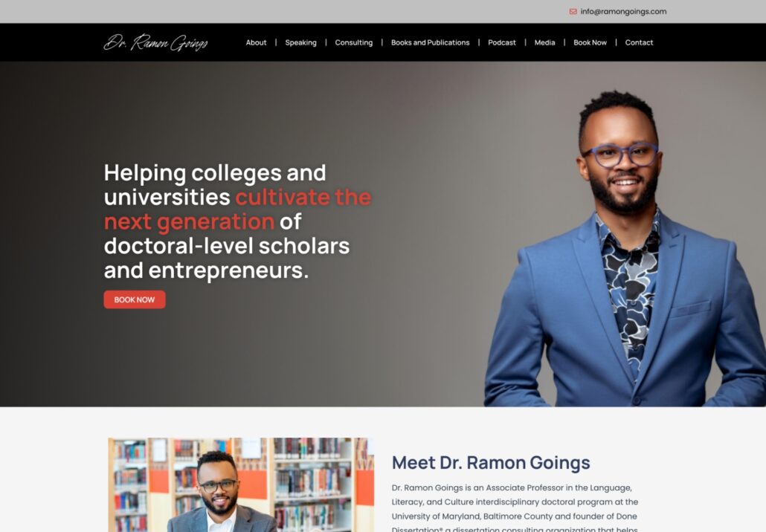
Task: Open Books and Publications
Action: [431, 42]
